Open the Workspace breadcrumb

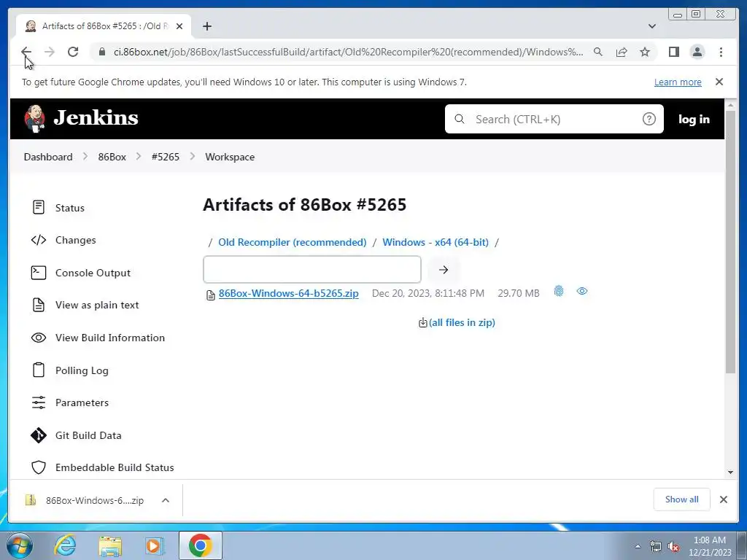pyautogui.click(x=230, y=157)
